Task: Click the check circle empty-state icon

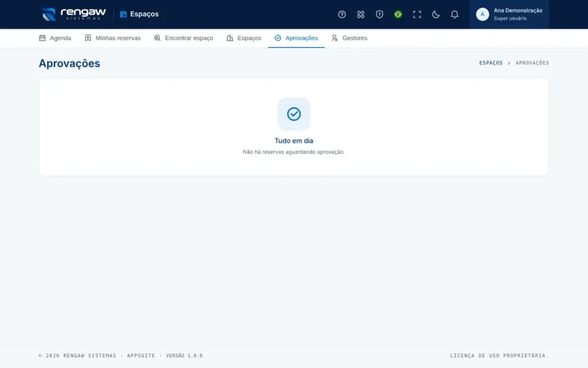Action: click(293, 114)
